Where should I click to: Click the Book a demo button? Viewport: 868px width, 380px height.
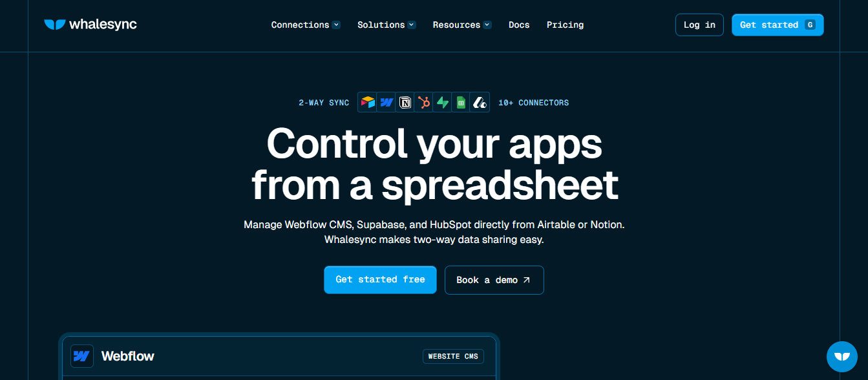[494, 280]
